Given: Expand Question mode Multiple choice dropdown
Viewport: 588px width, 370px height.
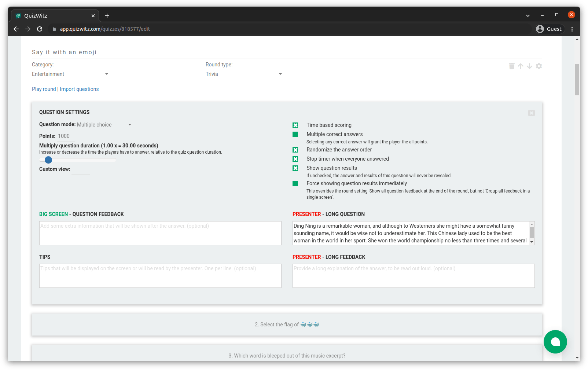Looking at the screenshot, I should [104, 125].
